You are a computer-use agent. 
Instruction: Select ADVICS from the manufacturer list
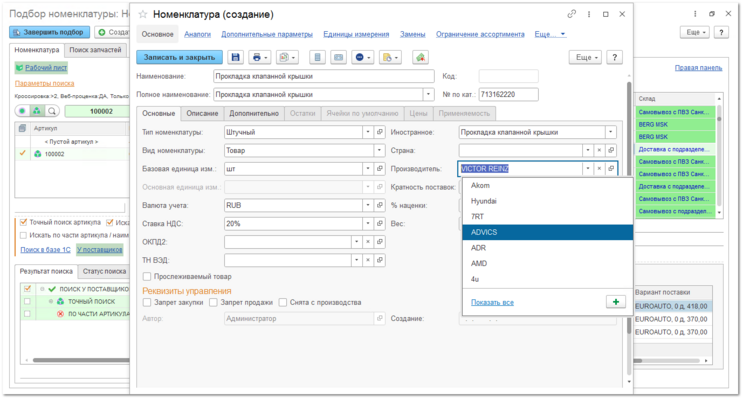click(x=547, y=232)
